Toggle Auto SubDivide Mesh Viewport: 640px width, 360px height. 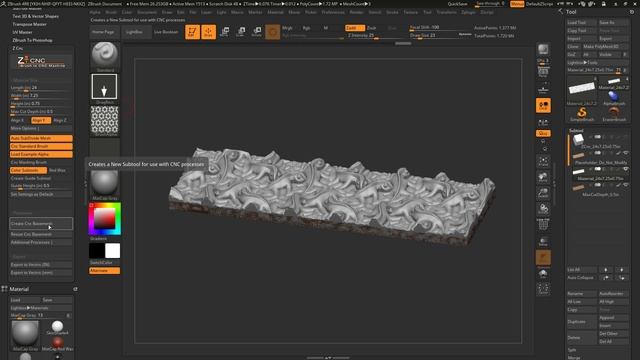(x=41, y=138)
